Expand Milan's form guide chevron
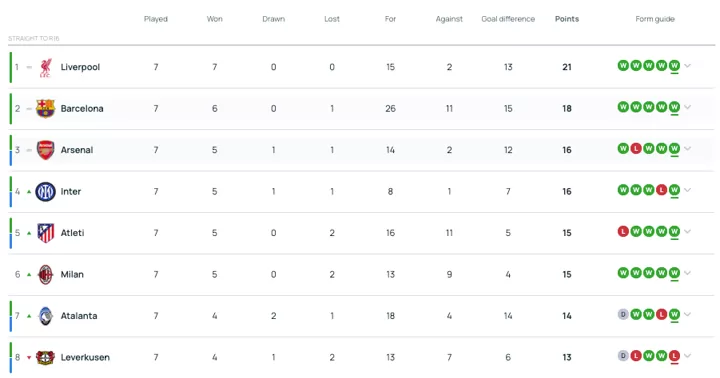 (x=687, y=273)
